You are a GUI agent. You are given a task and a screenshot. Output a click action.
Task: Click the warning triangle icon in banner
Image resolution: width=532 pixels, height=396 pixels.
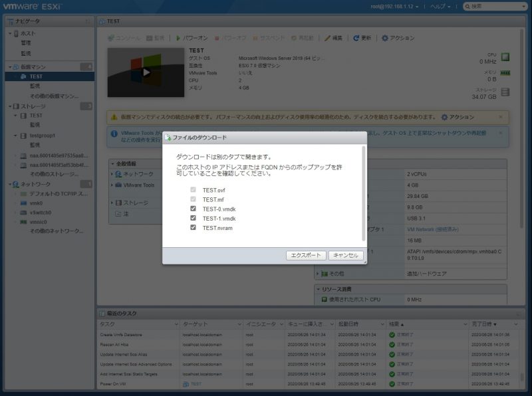[x=114, y=117]
